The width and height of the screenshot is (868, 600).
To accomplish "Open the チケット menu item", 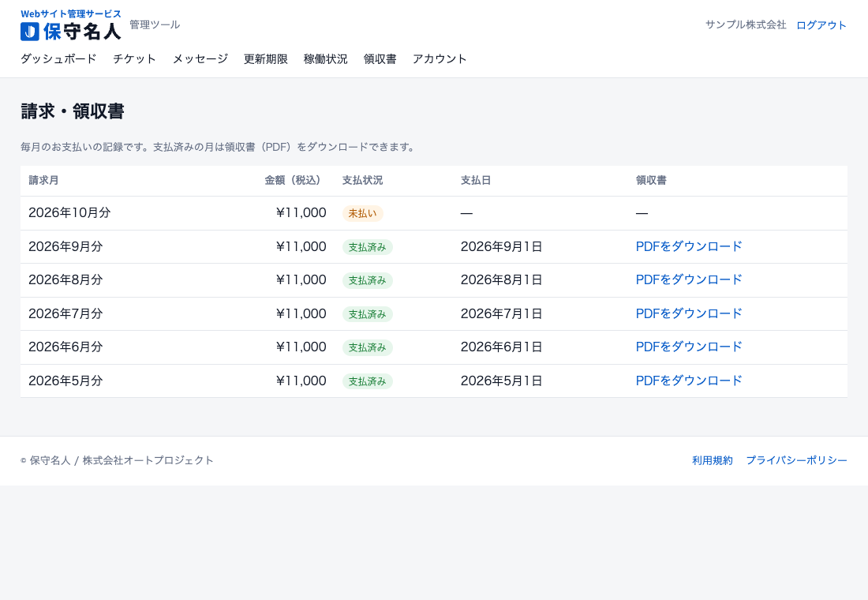I will pyautogui.click(x=134, y=58).
